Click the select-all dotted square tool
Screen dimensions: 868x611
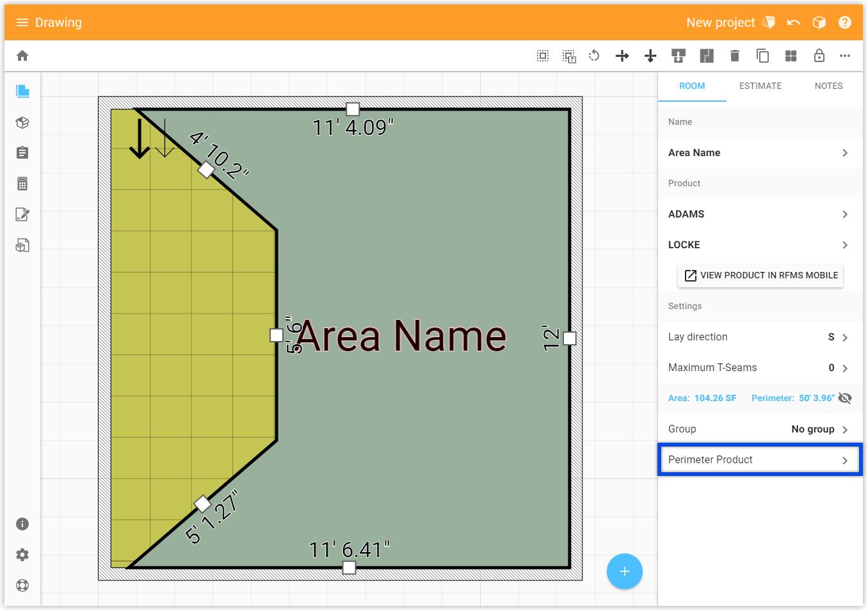543,56
